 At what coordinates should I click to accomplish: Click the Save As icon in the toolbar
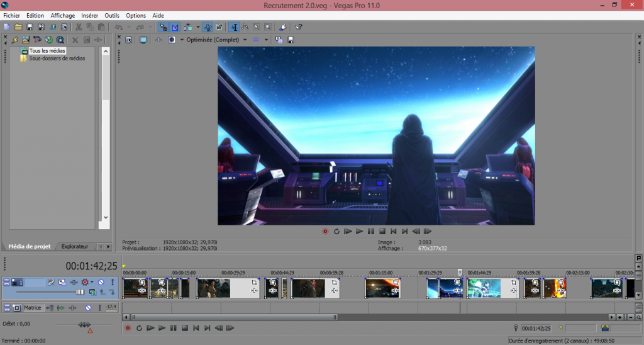tap(41, 27)
